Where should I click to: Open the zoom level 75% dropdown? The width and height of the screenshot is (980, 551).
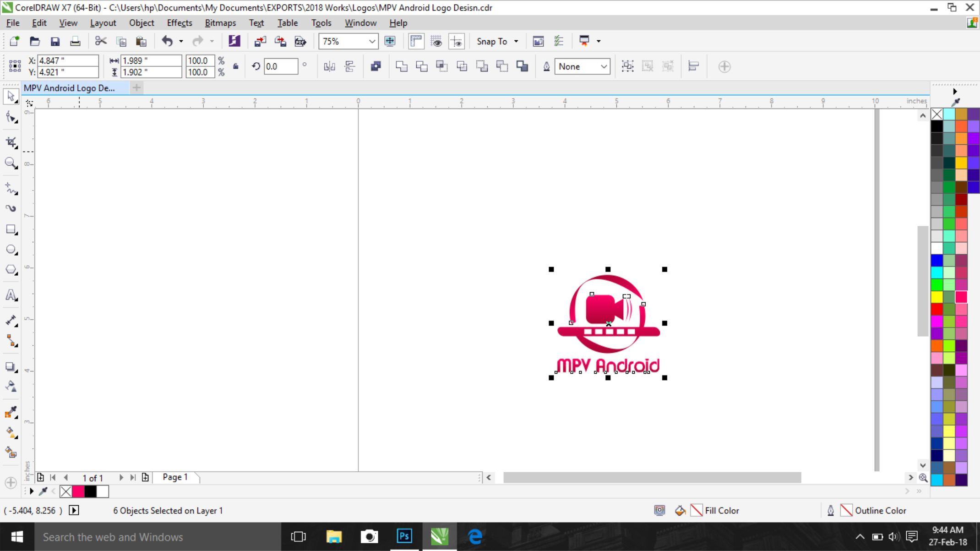tap(372, 41)
